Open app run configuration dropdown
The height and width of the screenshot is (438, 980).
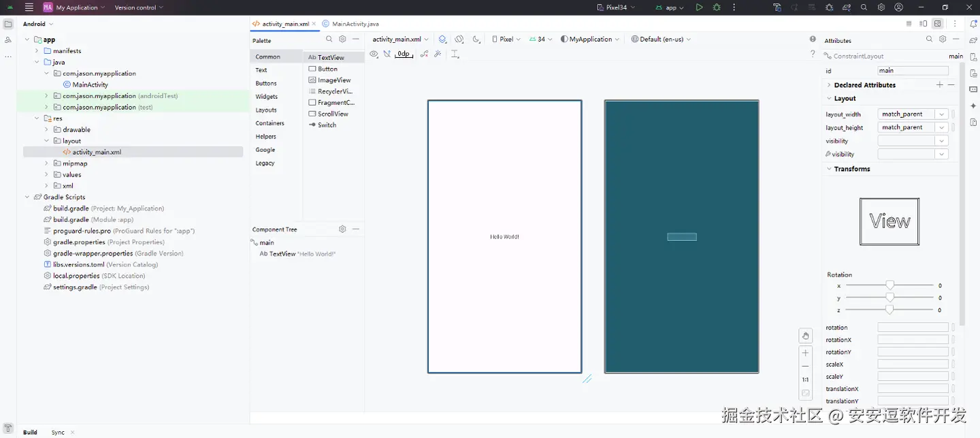click(670, 7)
